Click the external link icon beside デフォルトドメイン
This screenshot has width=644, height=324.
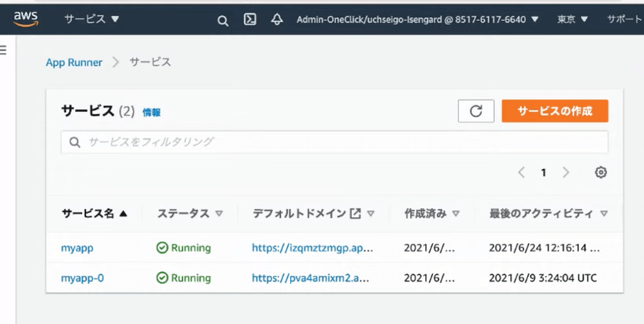click(x=355, y=213)
